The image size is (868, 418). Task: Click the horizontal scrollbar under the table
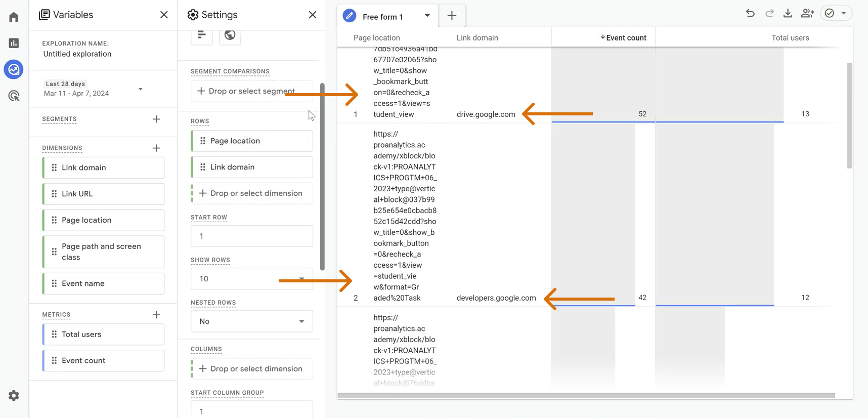coord(586,395)
